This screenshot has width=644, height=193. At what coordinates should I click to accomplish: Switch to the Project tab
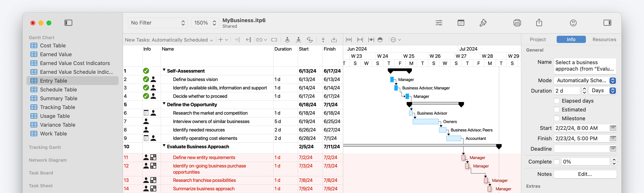(538, 39)
